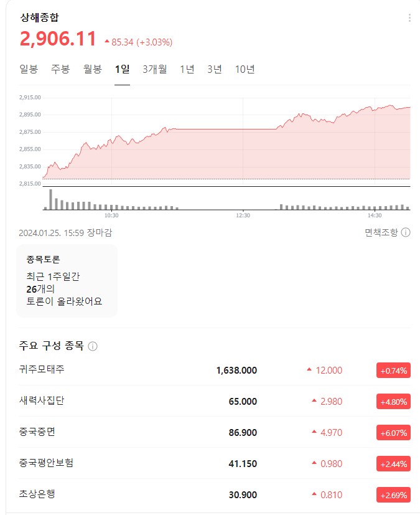The image size is (420, 515).
Task: Select the 월봉 chart view
Action: point(92,69)
